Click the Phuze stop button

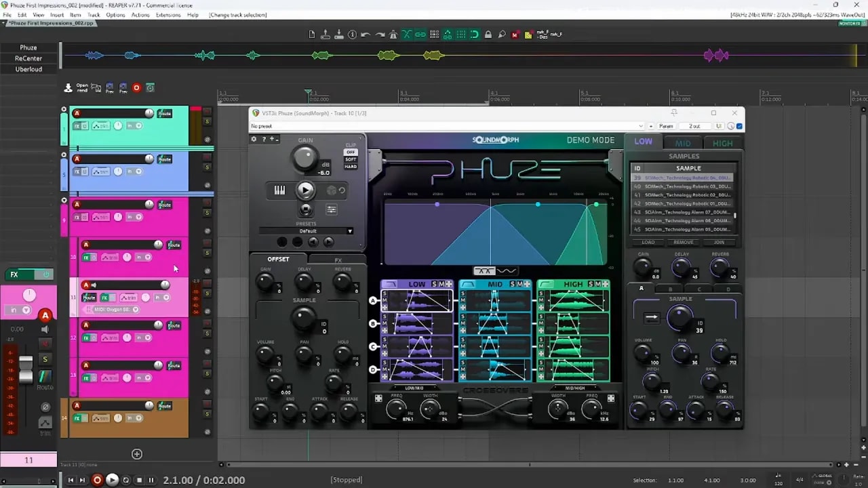[x=306, y=209]
